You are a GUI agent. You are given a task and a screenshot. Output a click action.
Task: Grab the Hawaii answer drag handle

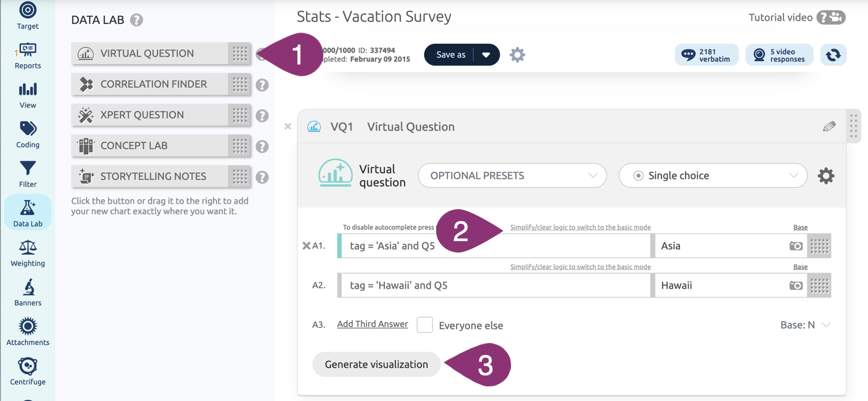coord(819,286)
